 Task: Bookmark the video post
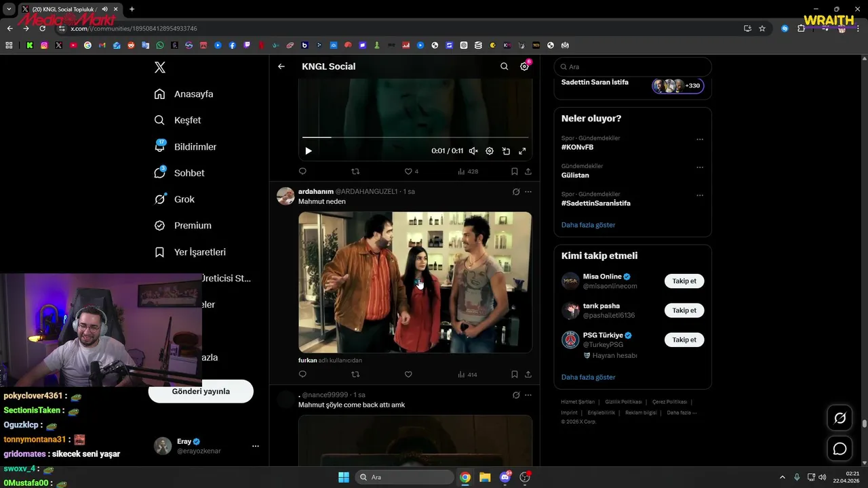click(515, 171)
